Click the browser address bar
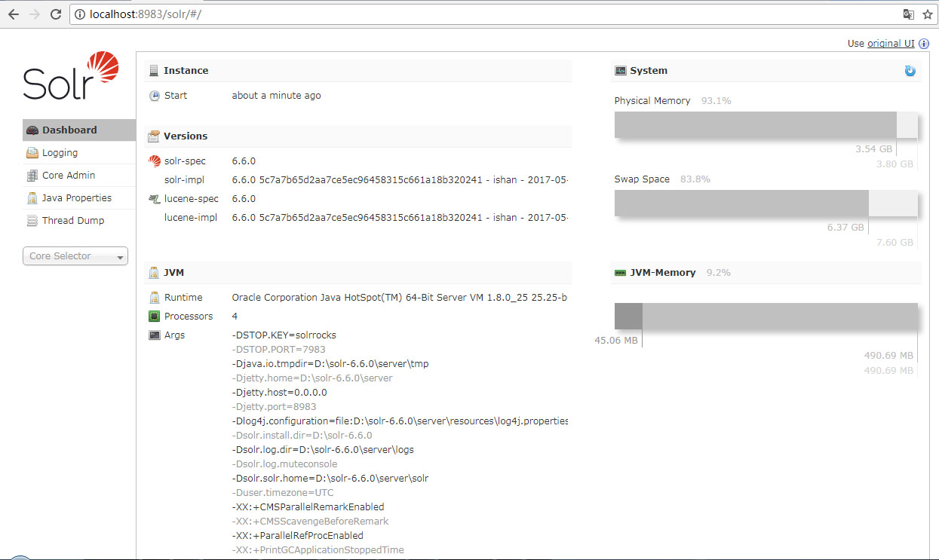The height and width of the screenshot is (560, 939). 483,14
